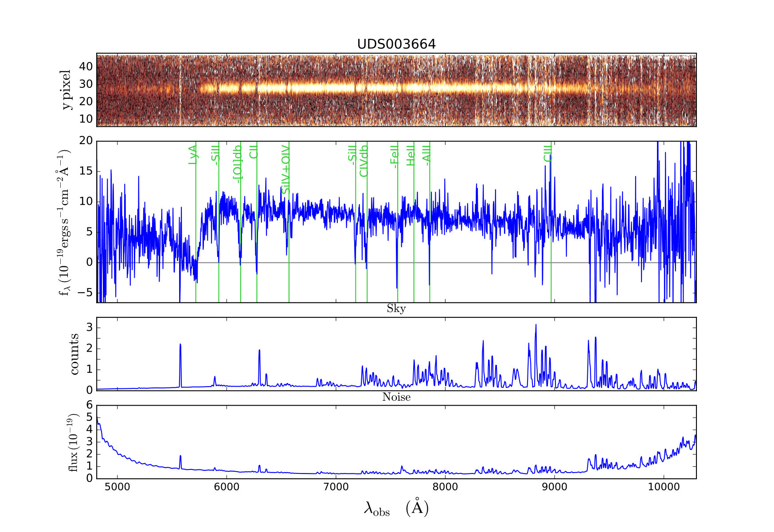The image size is (774, 532).
Task: Click the 30 tick on y pixel axis
Action: pos(86,84)
